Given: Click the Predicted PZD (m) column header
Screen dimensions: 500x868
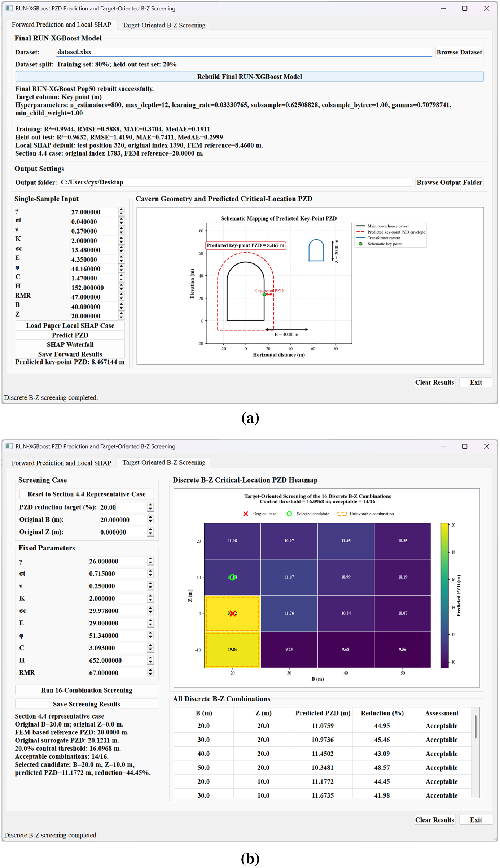Looking at the screenshot, I should (323, 713).
